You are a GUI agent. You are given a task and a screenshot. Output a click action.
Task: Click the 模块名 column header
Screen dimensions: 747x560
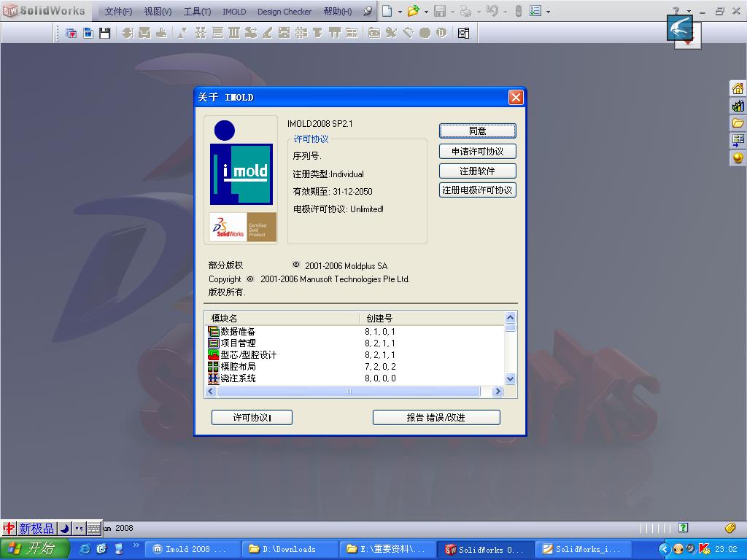coord(282,318)
